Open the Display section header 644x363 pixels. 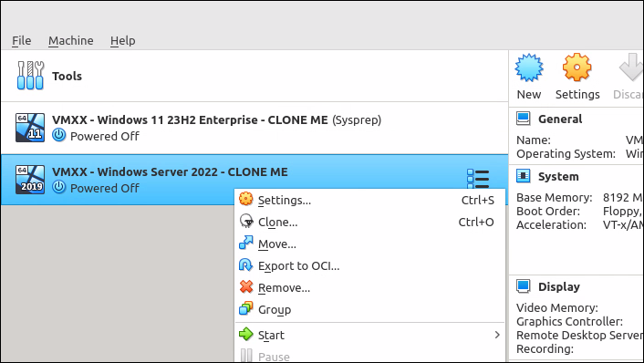(559, 286)
